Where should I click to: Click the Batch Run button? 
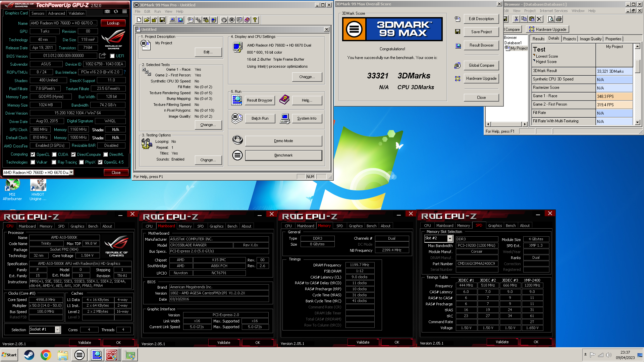click(x=260, y=118)
